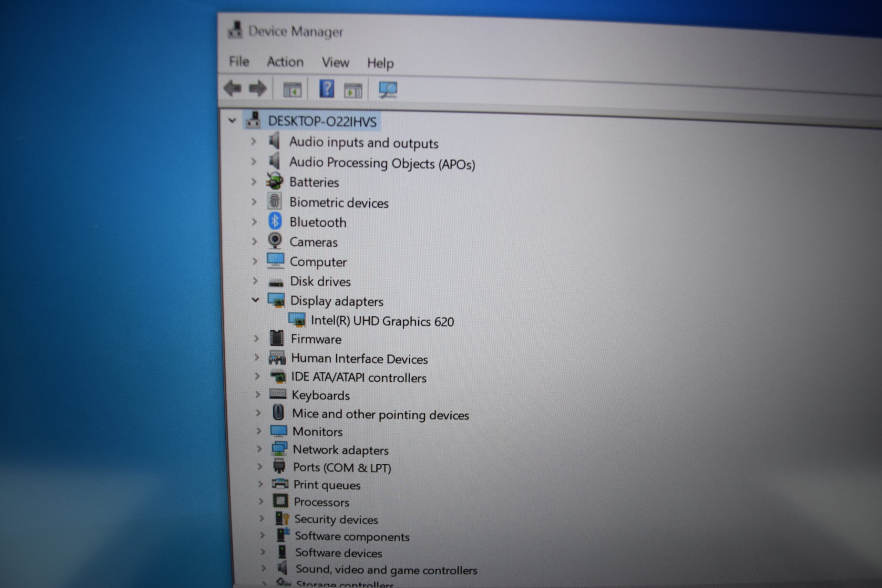Open the Action menu
The width and height of the screenshot is (882, 588).
[285, 62]
